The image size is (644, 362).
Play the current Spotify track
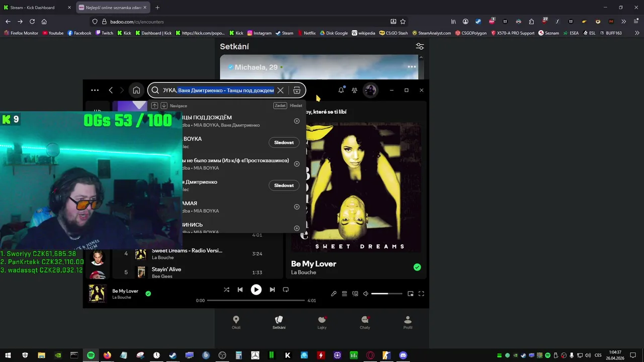pyautogui.click(x=256, y=290)
